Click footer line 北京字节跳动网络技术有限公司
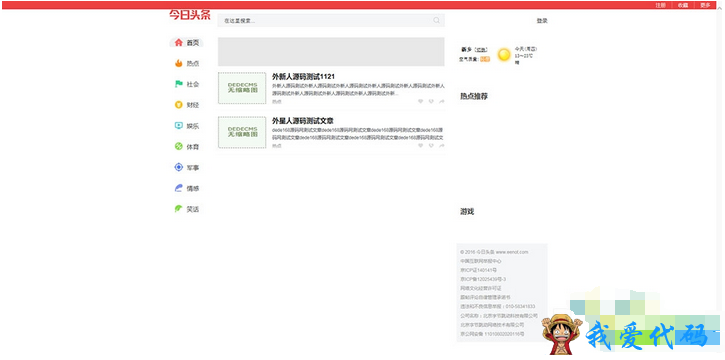This screenshot has height=360, width=725. (x=492, y=324)
